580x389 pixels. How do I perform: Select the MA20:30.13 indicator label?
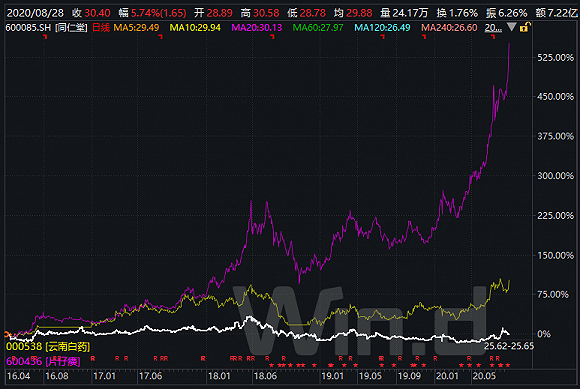[x=256, y=28]
